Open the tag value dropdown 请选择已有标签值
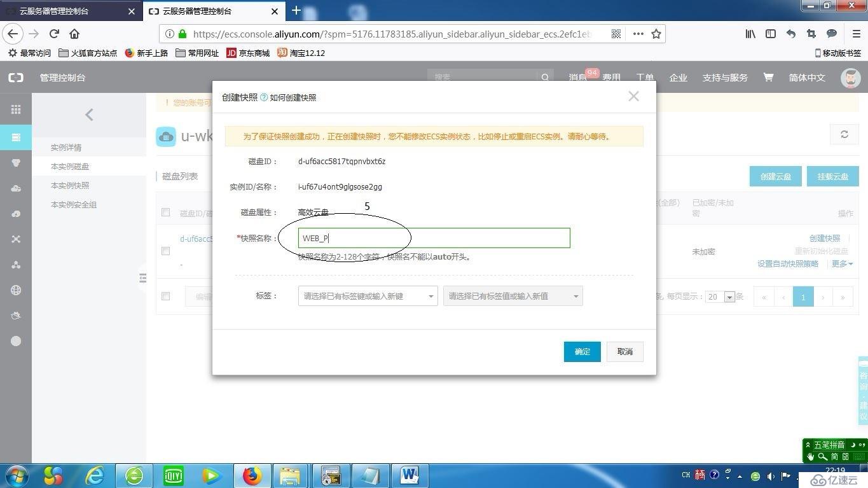Viewport: 868px width, 488px height. pos(513,296)
